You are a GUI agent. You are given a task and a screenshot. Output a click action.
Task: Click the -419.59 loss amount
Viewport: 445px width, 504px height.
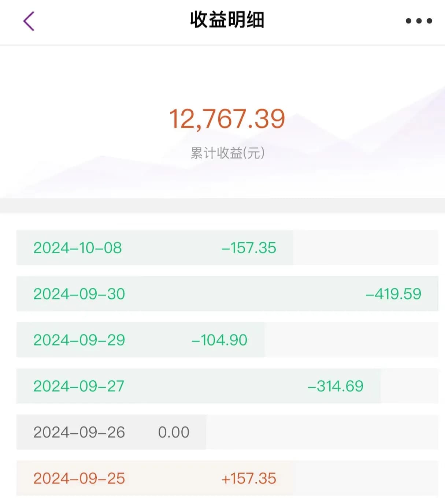click(393, 294)
